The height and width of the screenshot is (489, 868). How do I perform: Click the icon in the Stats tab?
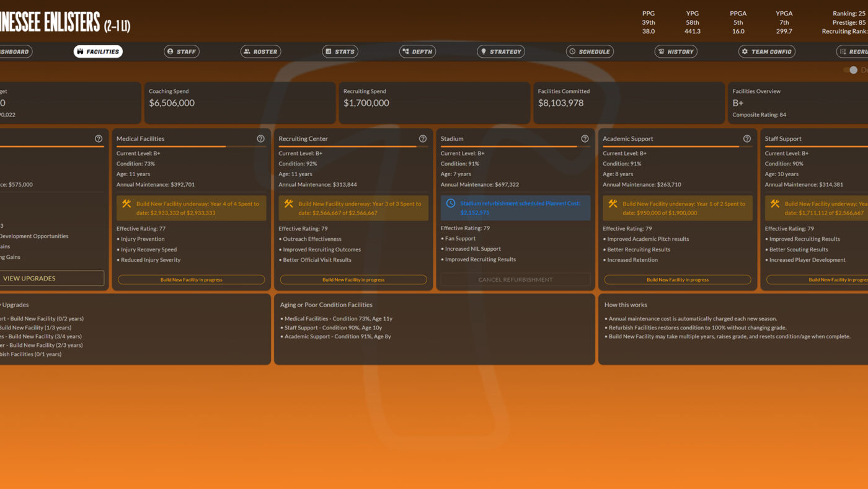pyautogui.click(x=329, y=52)
